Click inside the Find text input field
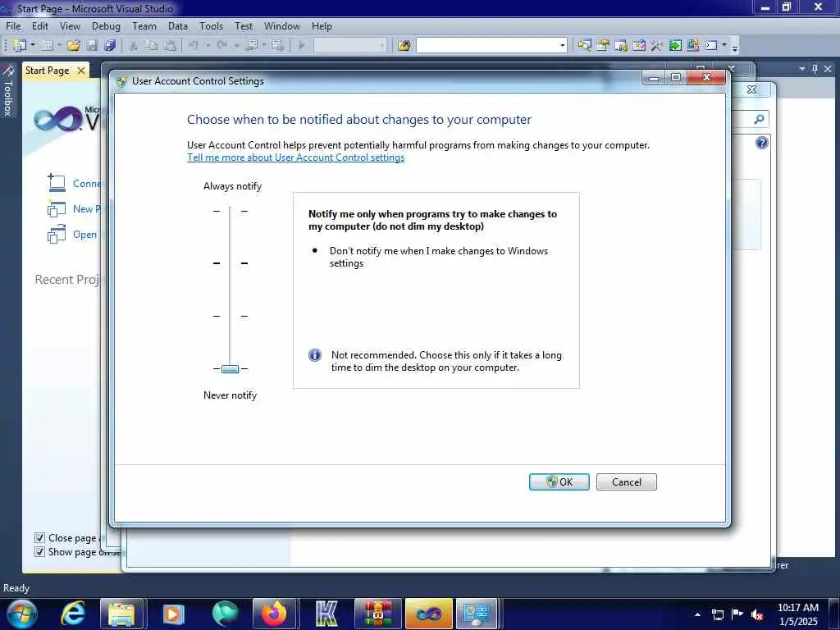The image size is (840, 630). point(487,46)
